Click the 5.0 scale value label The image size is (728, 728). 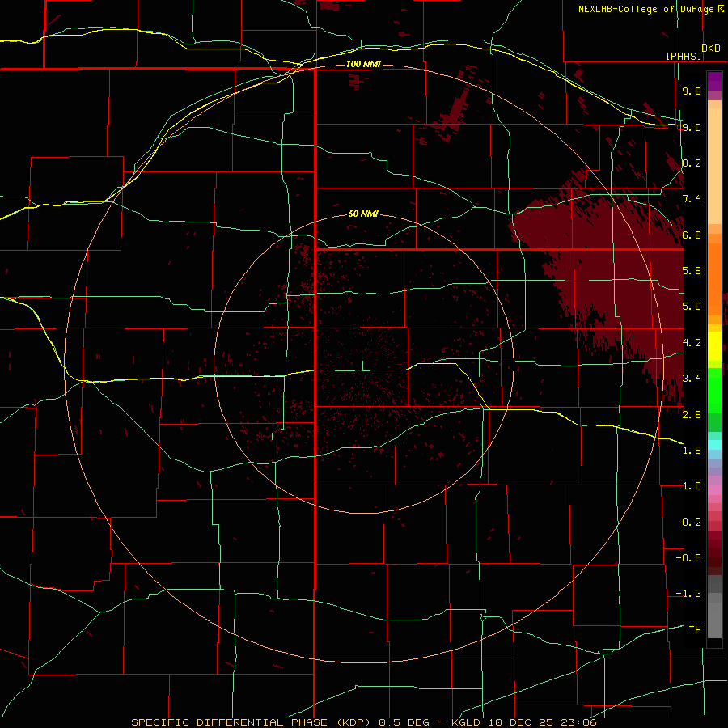tap(692, 307)
